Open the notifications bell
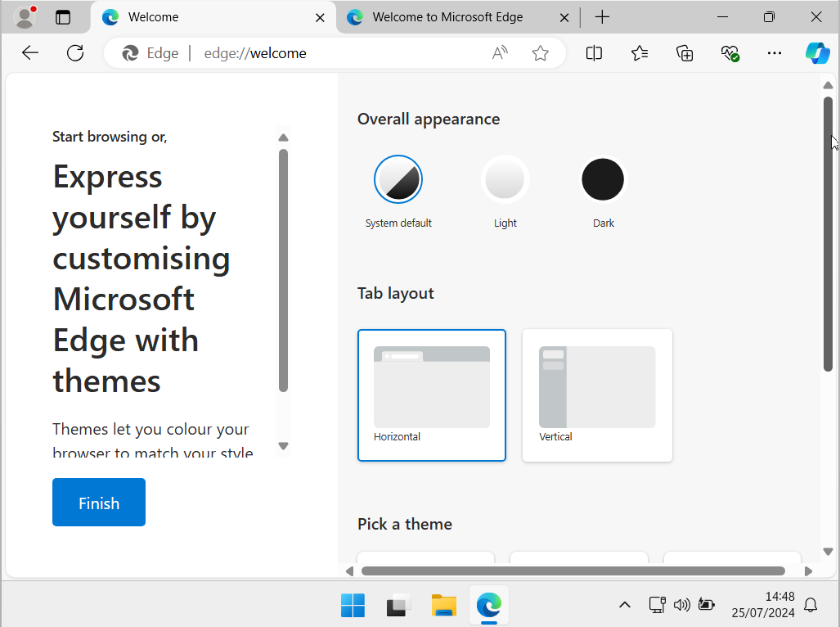 pyautogui.click(x=811, y=605)
